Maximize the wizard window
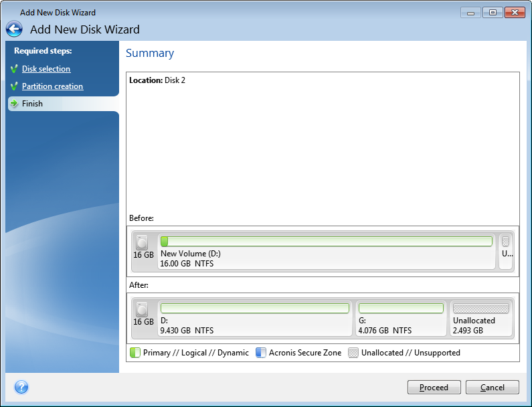The height and width of the screenshot is (407, 532). coord(493,13)
